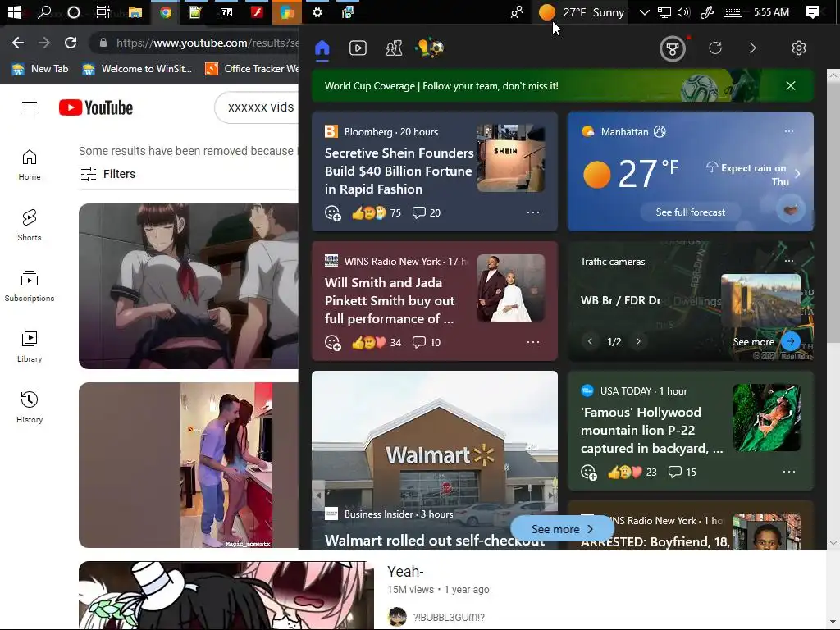Click the 5:55 AM clock
Viewport: 840px width, 630px height.
tap(771, 11)
